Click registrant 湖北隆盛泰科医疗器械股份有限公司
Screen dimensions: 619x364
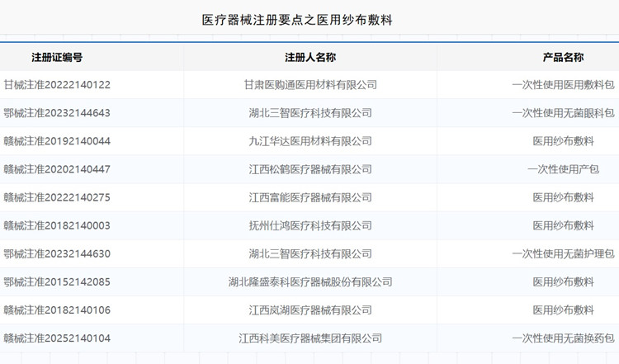tap(310, 282)
